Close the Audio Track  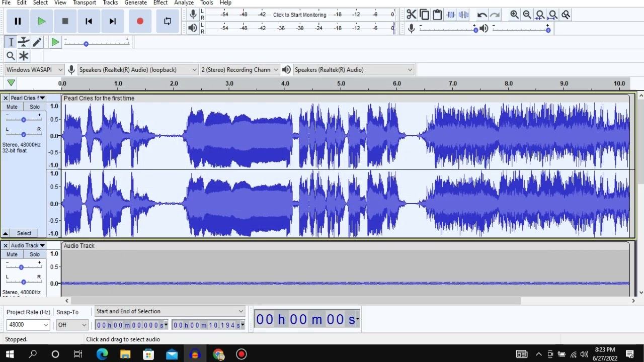coord(6,245)
